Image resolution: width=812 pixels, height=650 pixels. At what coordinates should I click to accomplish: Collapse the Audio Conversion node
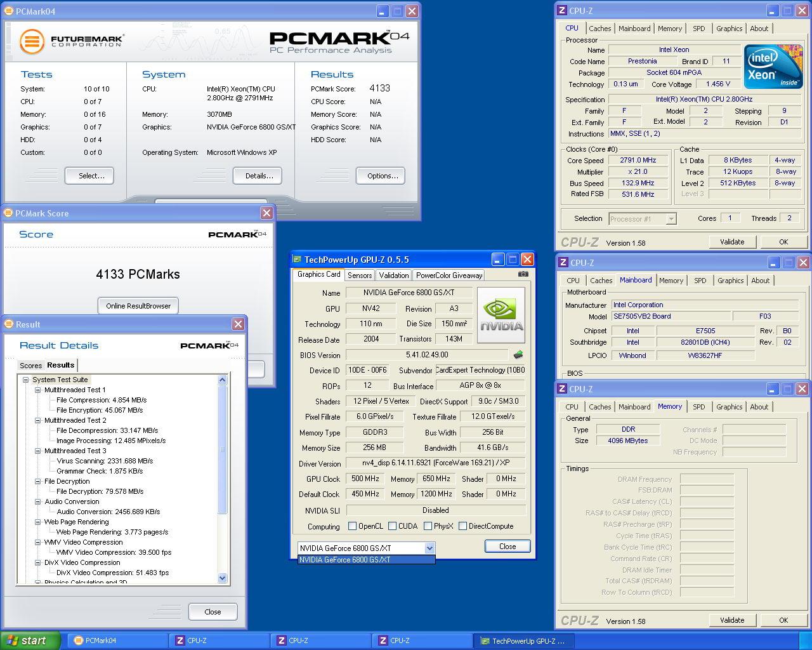pyautogui.click(x=38, y=501)
